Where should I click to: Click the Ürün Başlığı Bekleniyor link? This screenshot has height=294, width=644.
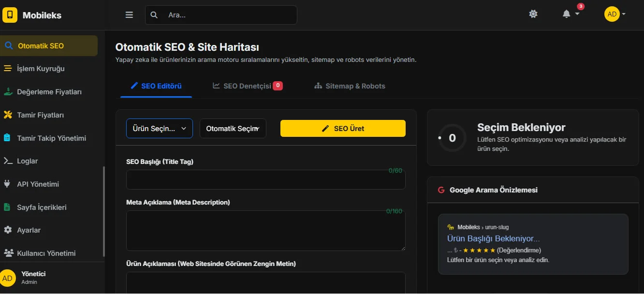click(493, 239)
